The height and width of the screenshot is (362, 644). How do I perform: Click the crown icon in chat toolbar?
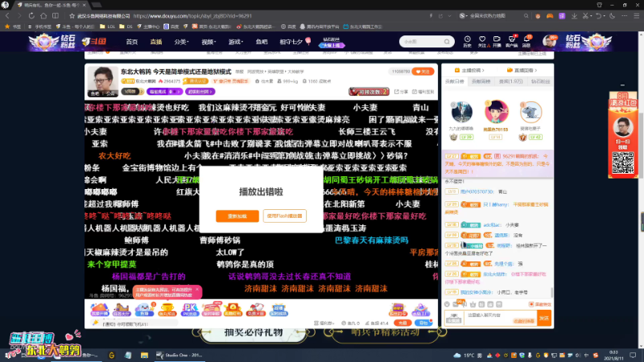(473, 304)
